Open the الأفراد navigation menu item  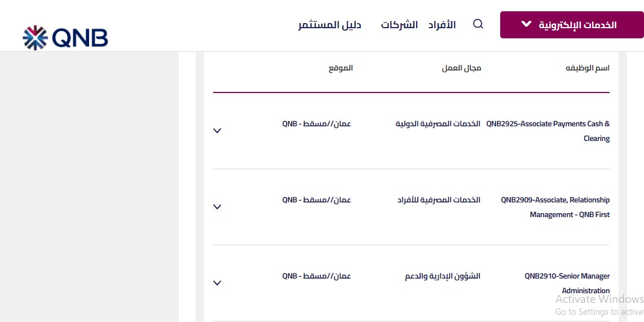coord(442,25)
